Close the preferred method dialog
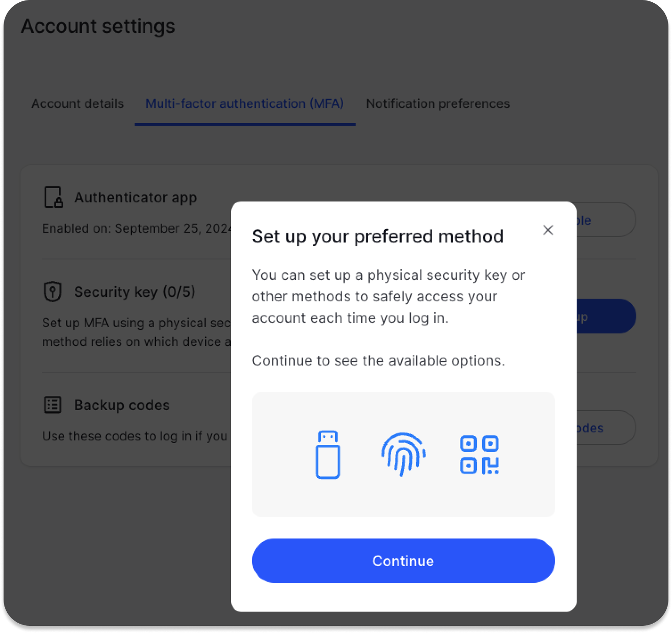Image resolution: width=672 pixels, height=633 pixels. point(548,230)
